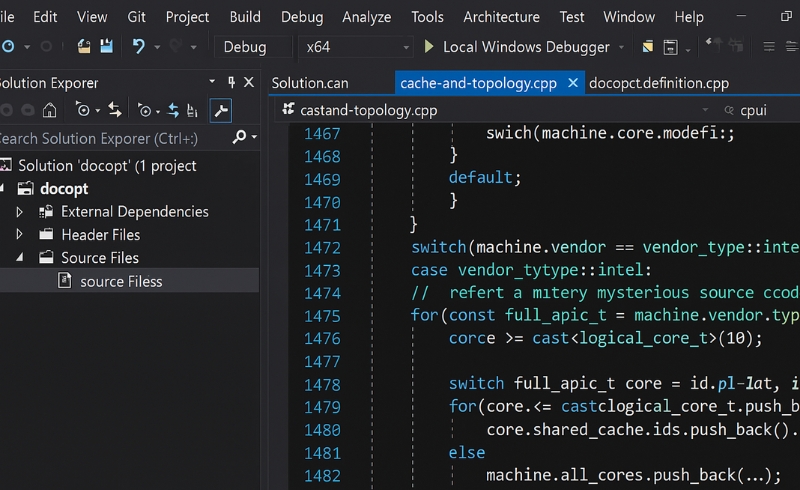Image resolution: width=800 pixels, height=490 pixels.
Task: Click the 'default' keyword on line 1469
Action: click(x=481, y=178)
